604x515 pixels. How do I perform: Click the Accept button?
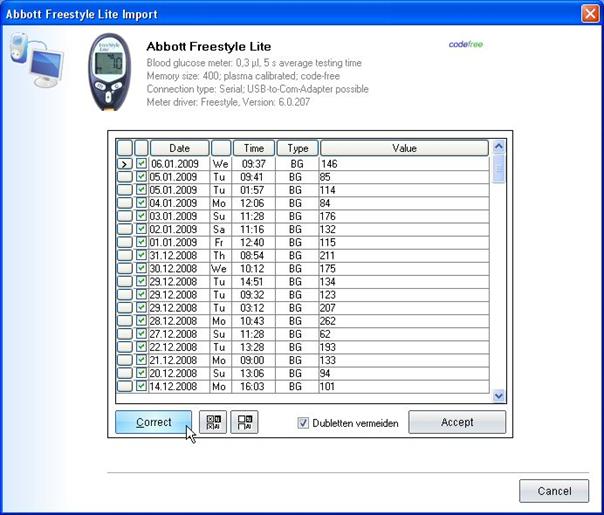[x=457, y=422]
